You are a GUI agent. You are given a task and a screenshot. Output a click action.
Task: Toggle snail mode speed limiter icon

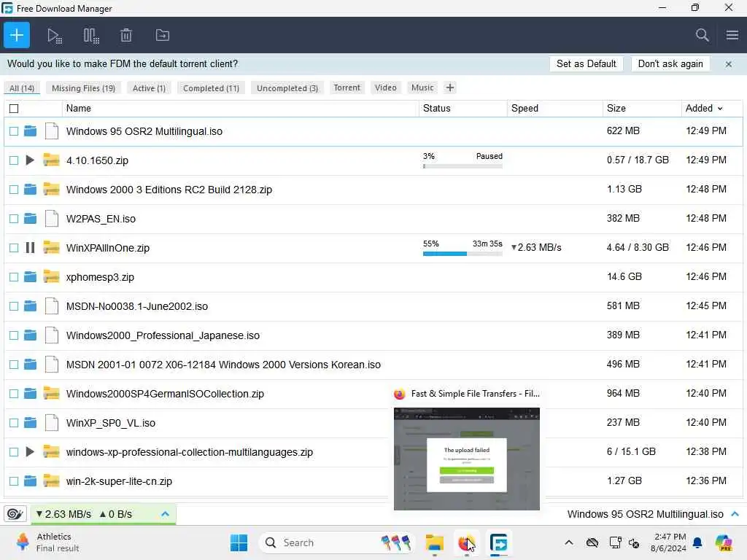(x=15, y=514)
